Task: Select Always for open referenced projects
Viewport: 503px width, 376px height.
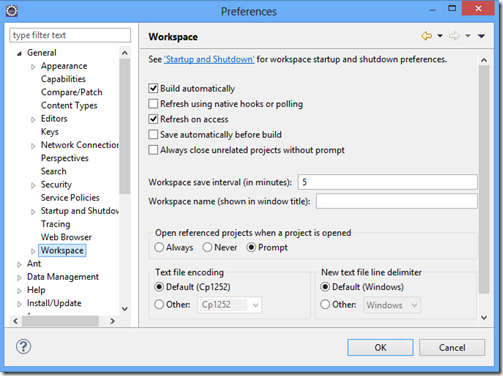Action: [x=159, y=247]
